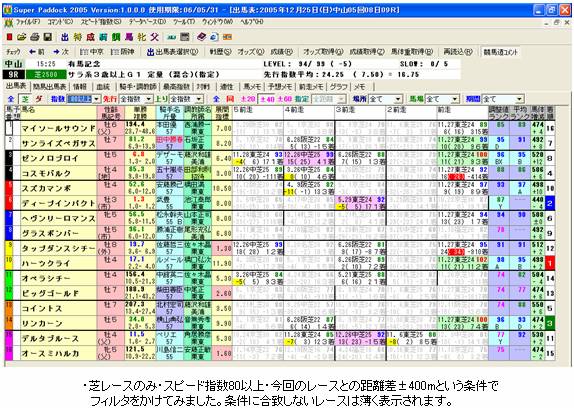Open the 馬場 dropdown
This screenshot has width=574, height=408.
pos(442,99)
